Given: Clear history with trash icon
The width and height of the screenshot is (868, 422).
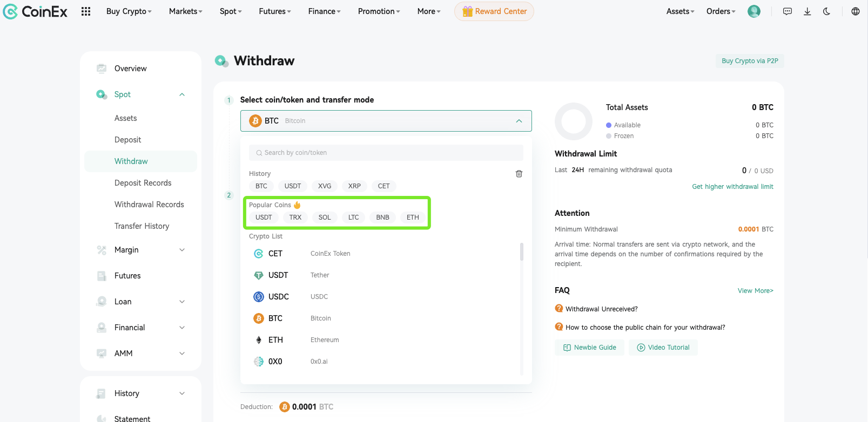Looking at the screenshot, I should point(519,174).
